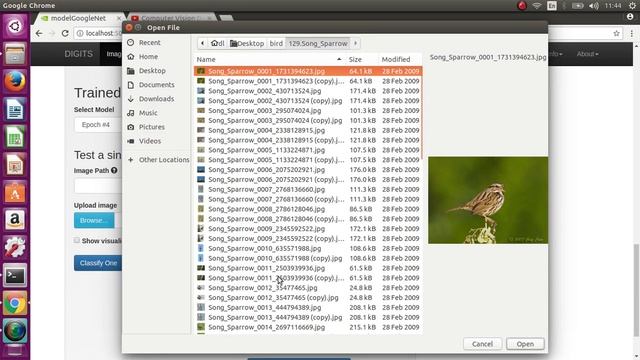Reload the localhost page in Chrome

65,33
